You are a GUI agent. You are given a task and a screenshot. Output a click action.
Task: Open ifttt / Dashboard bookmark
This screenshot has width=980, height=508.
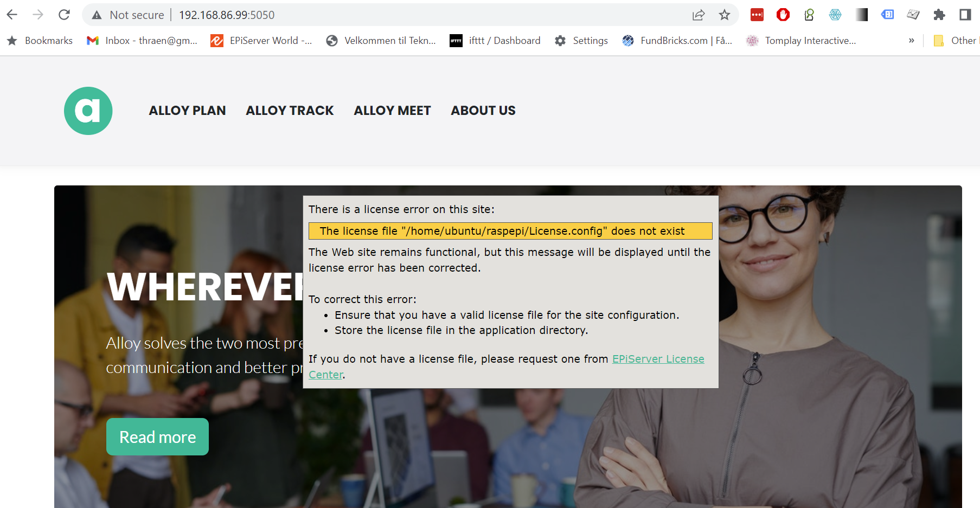click(495, 41)
